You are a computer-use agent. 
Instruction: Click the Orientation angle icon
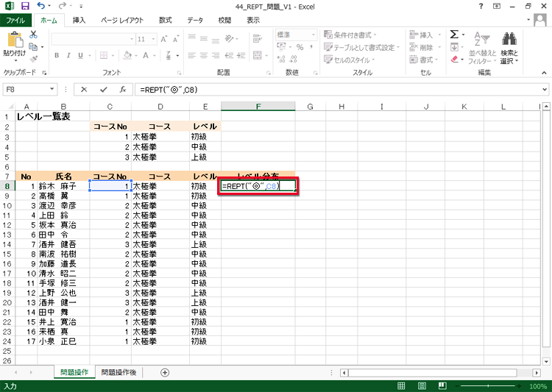coord(229,38)
